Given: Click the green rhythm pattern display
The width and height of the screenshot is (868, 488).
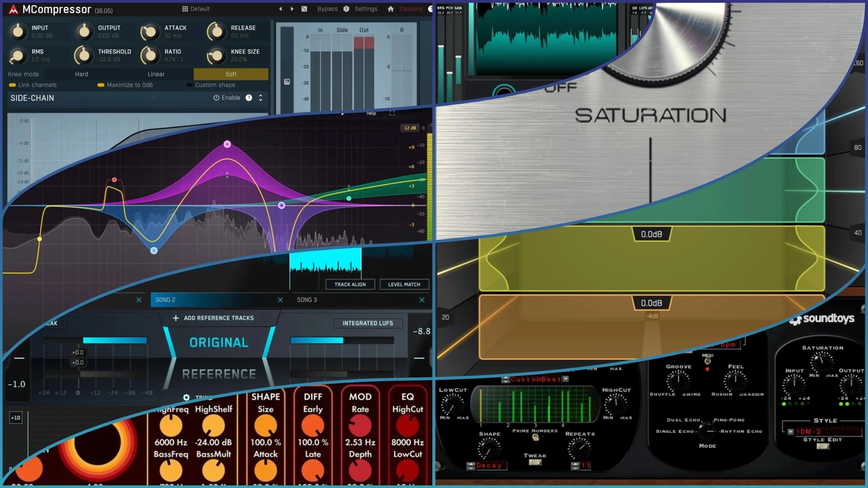Looking at the screenshot, I should coord(536,404).
